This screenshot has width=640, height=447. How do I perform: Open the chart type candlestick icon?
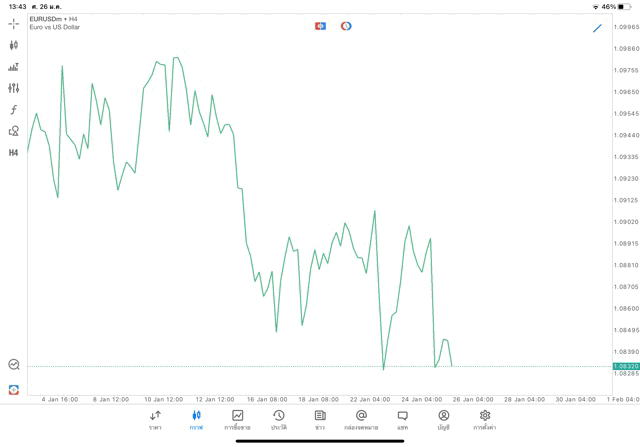(x=14, y=45)
